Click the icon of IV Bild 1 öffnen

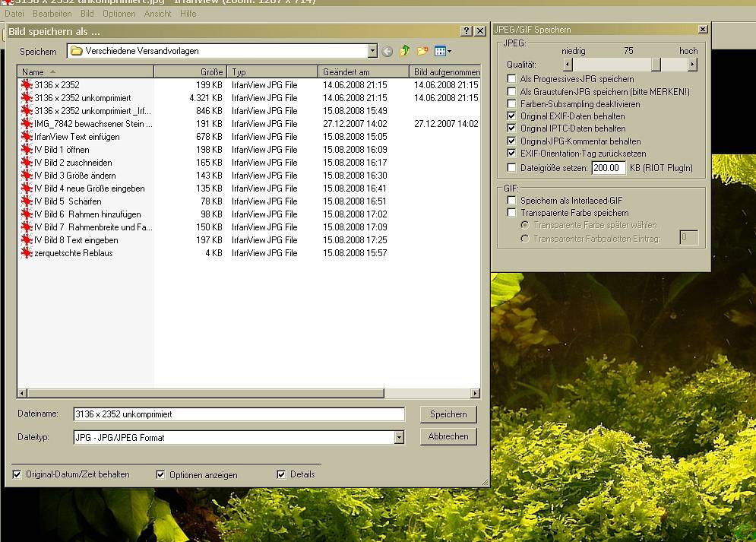[27, 150]
